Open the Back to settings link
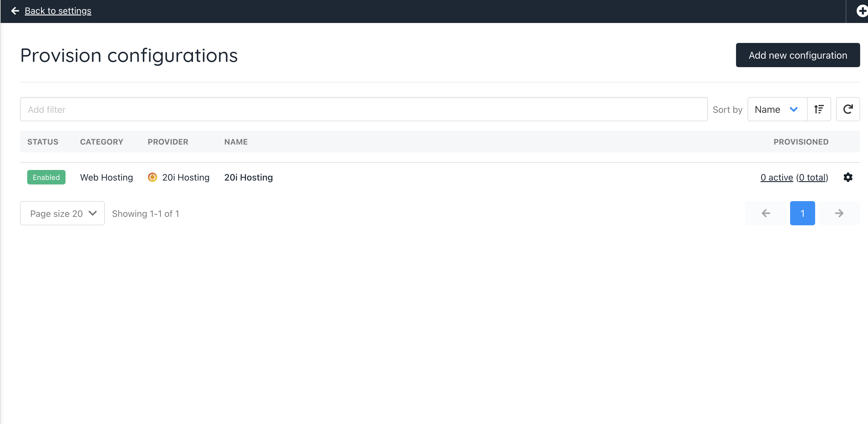868x424 pixels. click(x=58, y=11)
